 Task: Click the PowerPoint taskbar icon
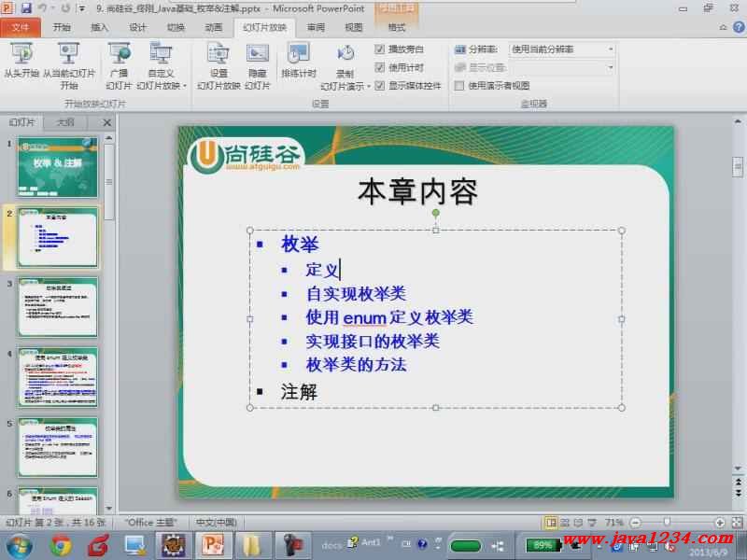pyautogui.click(x=214, y=546)
